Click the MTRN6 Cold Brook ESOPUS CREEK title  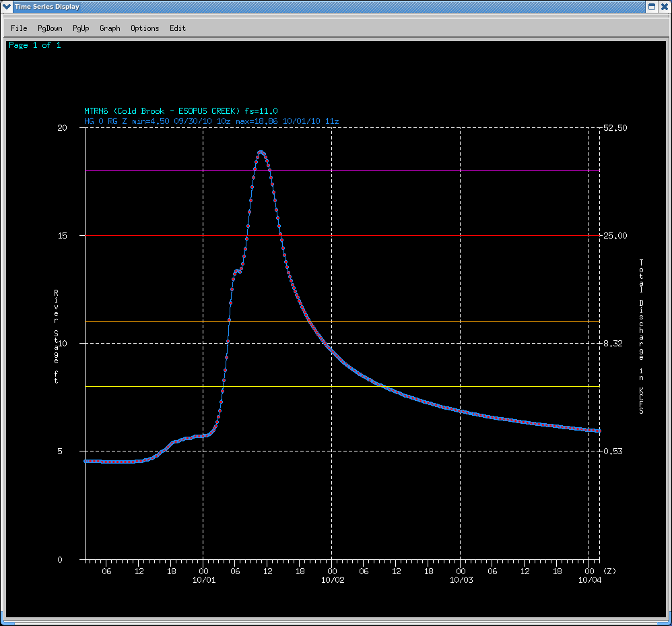click(181, 111)
